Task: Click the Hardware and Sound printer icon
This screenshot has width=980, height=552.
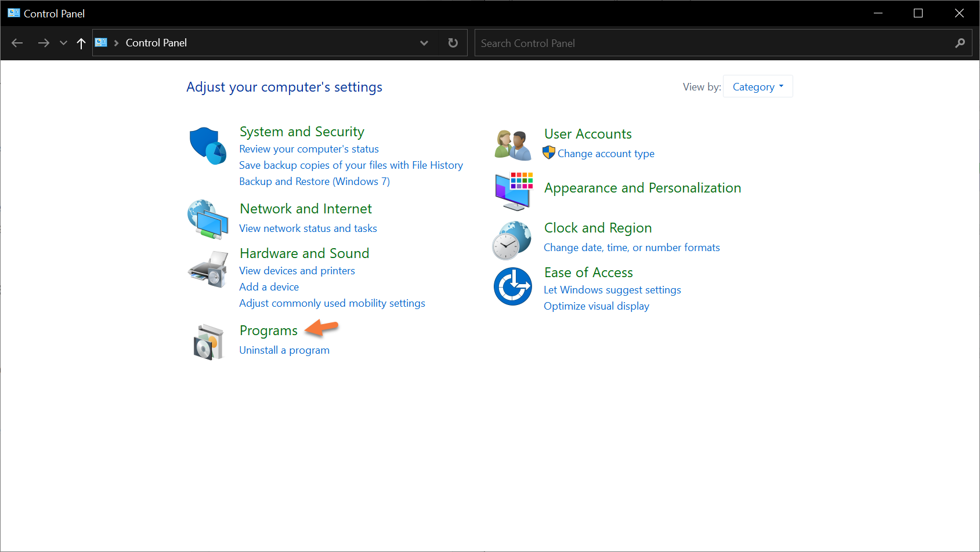Action: (208, 269)
